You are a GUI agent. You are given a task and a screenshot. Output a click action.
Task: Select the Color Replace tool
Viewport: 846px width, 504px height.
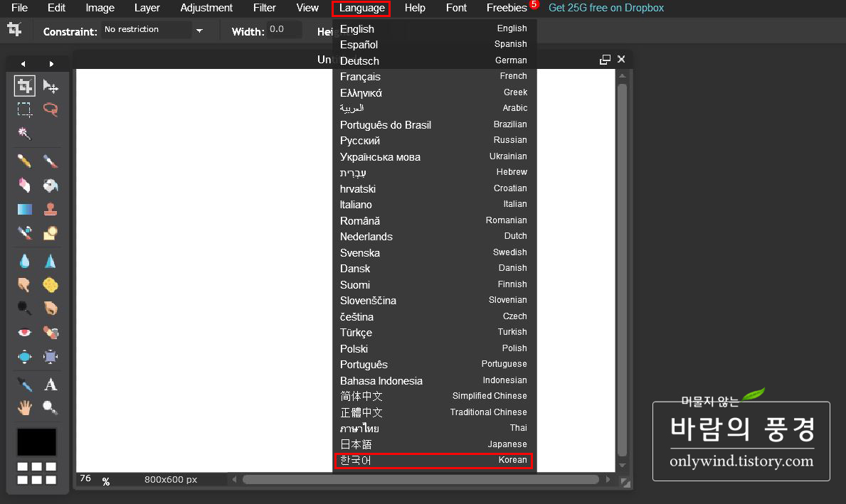click(24, 233)
